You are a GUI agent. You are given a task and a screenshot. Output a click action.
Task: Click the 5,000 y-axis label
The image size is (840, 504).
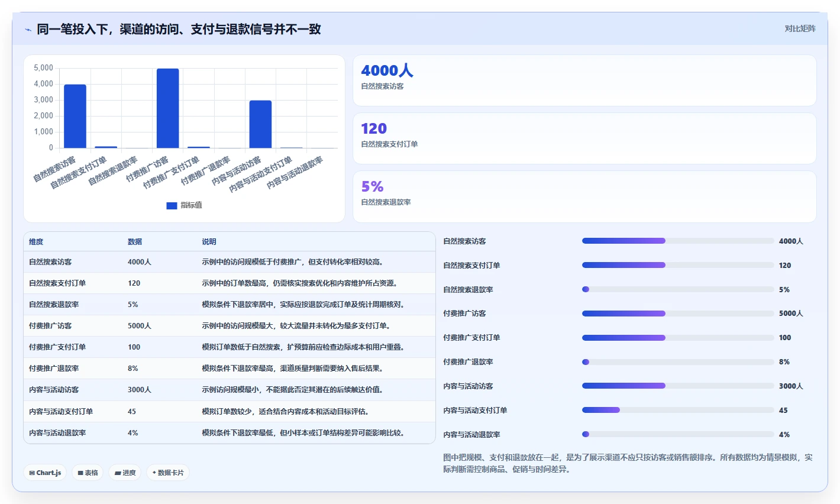click(44, 68)
